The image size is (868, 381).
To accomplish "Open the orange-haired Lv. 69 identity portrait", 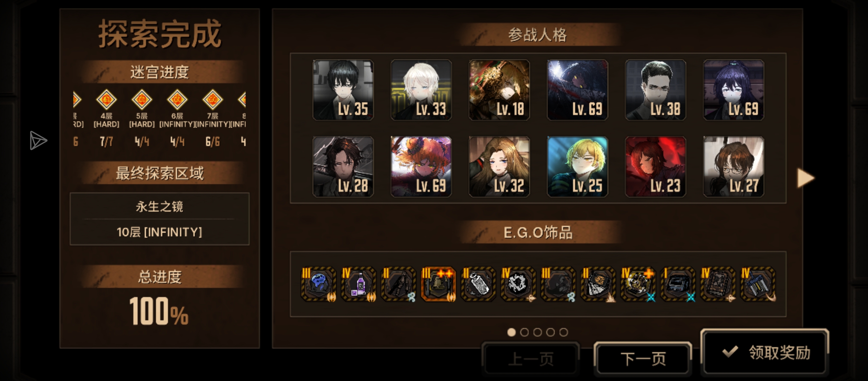I will point(421,167).
